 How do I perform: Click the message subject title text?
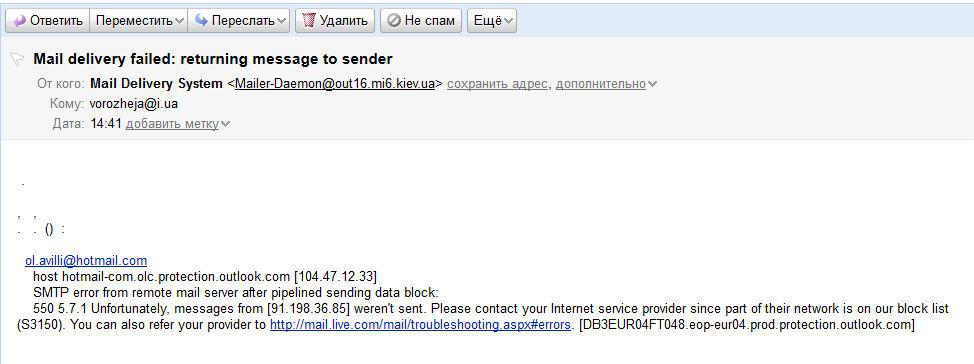pos(212,59)
